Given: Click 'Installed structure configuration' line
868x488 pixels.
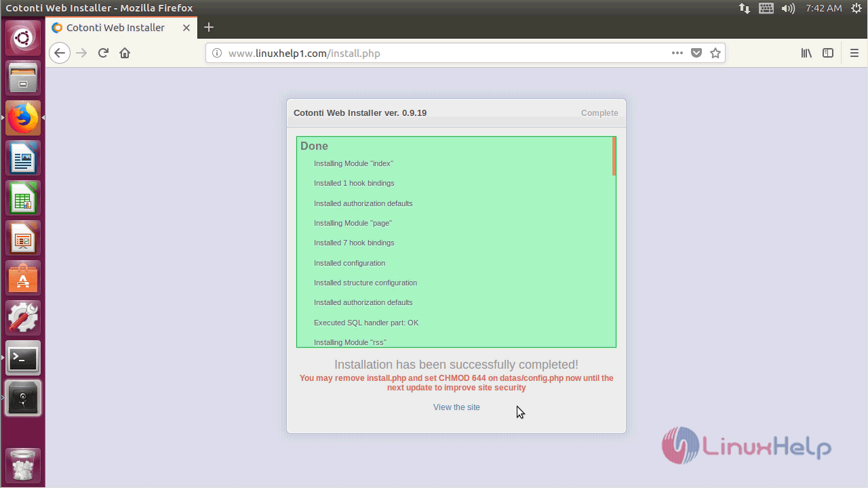Looking at the screenshot, I should tap(366, 283).
